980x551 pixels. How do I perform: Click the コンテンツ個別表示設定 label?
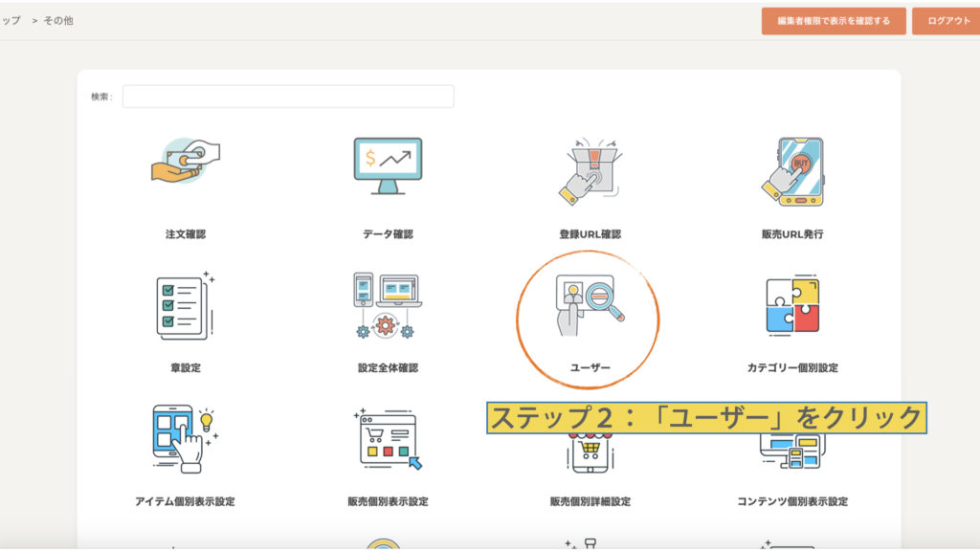tap(792, 502)
